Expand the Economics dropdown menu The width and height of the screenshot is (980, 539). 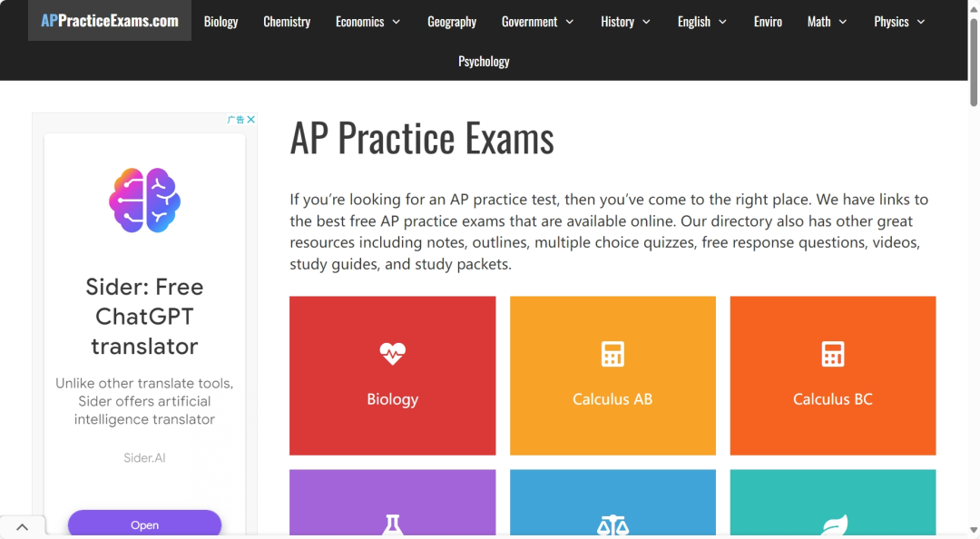396,22
